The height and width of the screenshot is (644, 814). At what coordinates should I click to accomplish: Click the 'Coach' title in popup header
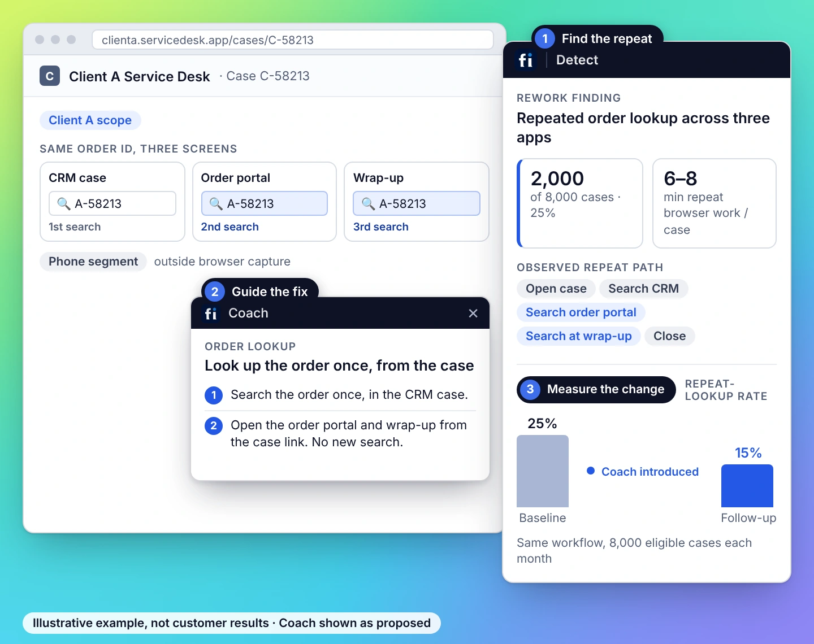[x=248, y=313]
